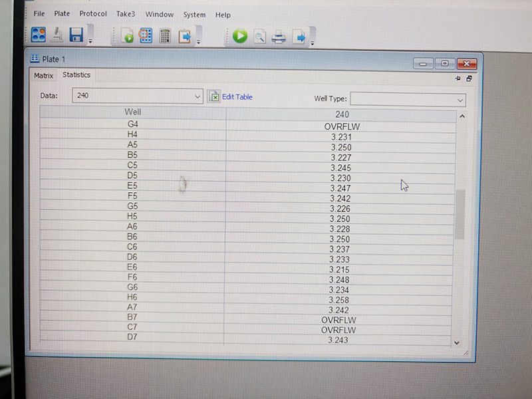Viewport: 532px width, 399px height.
Task: Click the green play read plate button
Action: pos(240,37)
